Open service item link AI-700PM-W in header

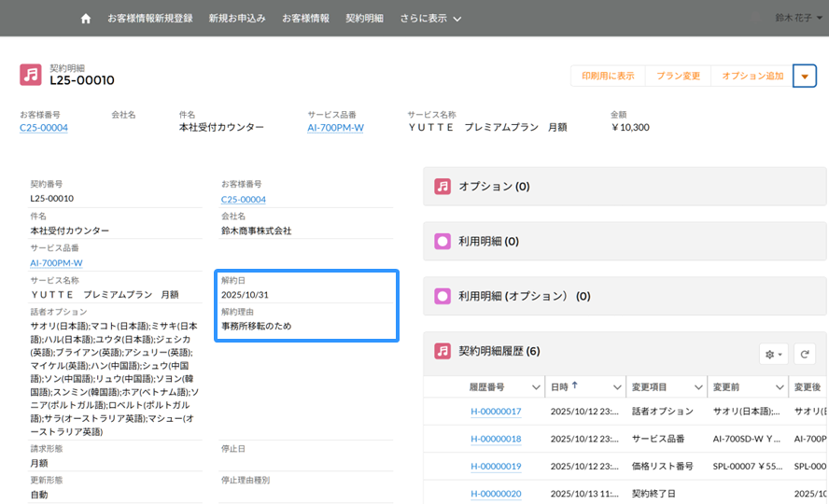(x=335, y=128)
